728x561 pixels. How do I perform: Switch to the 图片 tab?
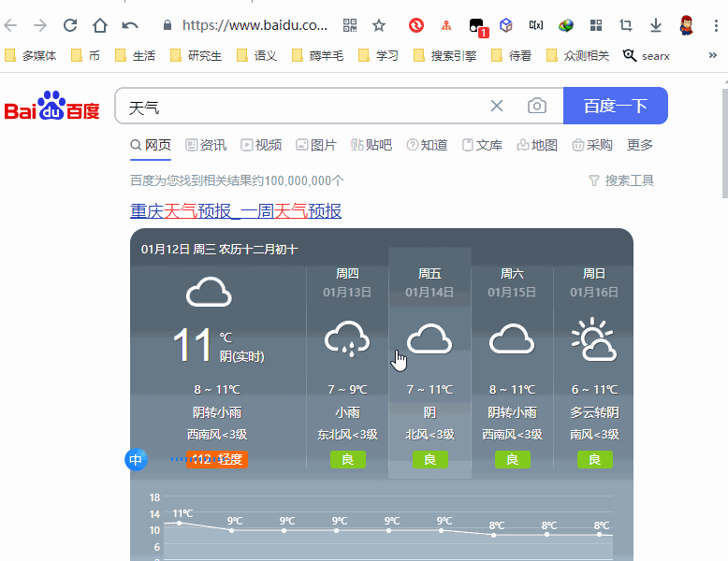tap(316, 145)
